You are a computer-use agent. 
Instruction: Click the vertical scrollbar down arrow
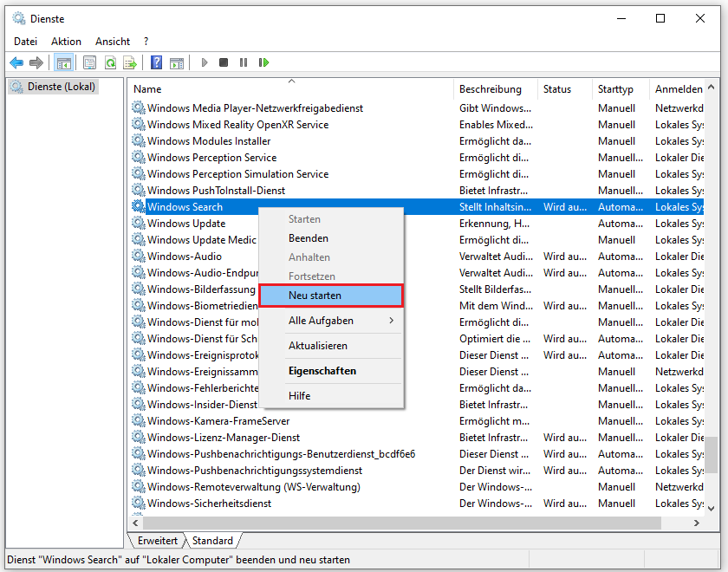[x=712, y=510]
